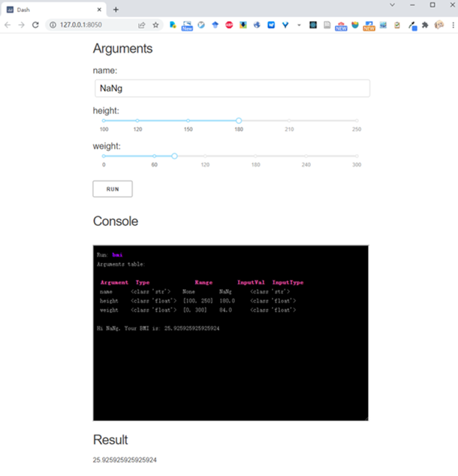Click the 'Run: bmi' console line
The image size is (458, 476).
tap(110, 255)
